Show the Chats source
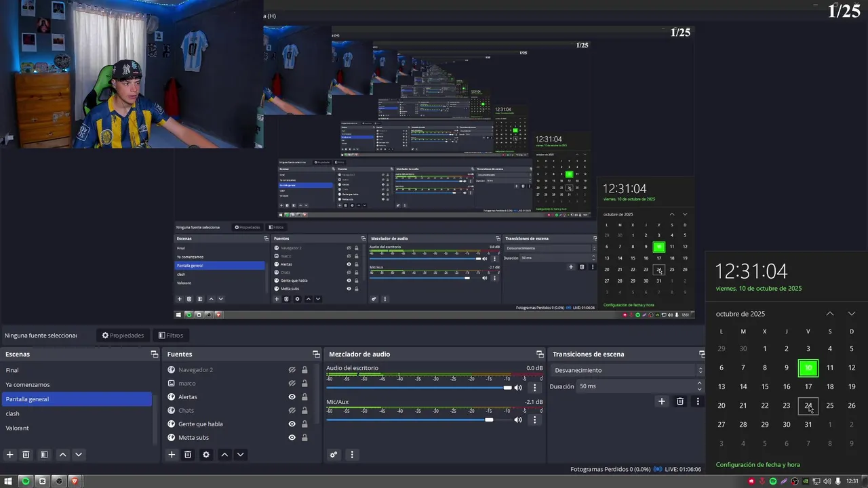 292,411
